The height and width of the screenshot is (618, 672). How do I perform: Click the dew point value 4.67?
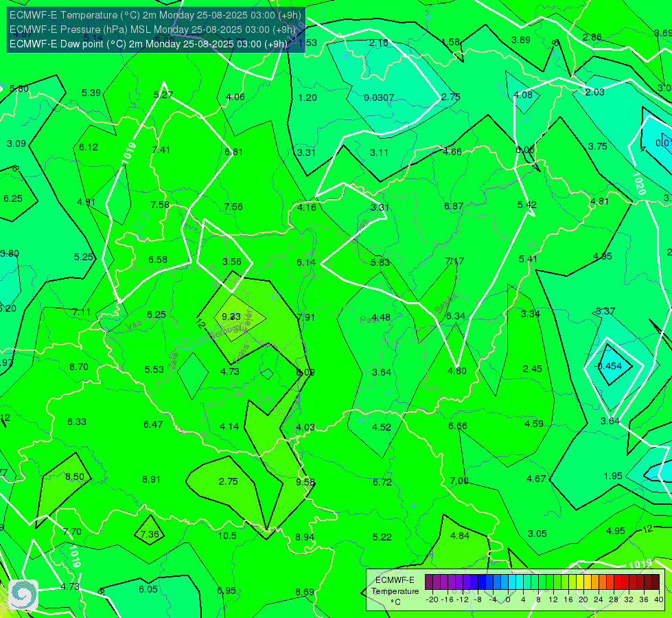[x=536, y=479]
